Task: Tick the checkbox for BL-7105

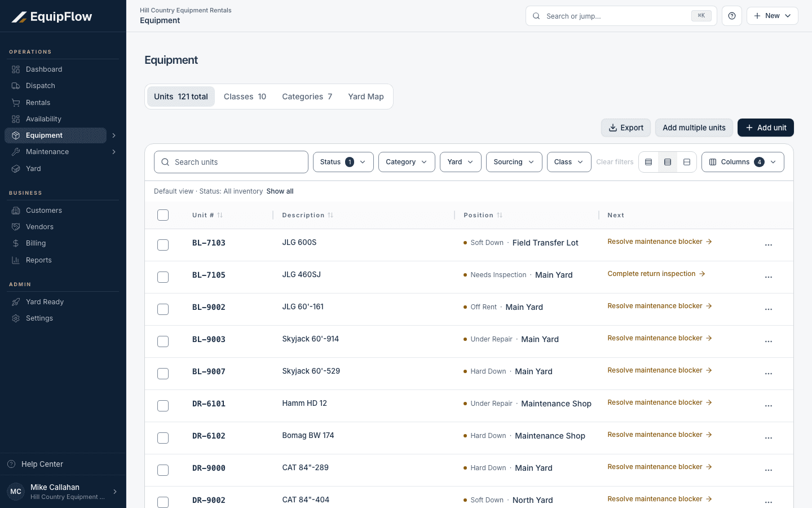Action: (163, 277)
